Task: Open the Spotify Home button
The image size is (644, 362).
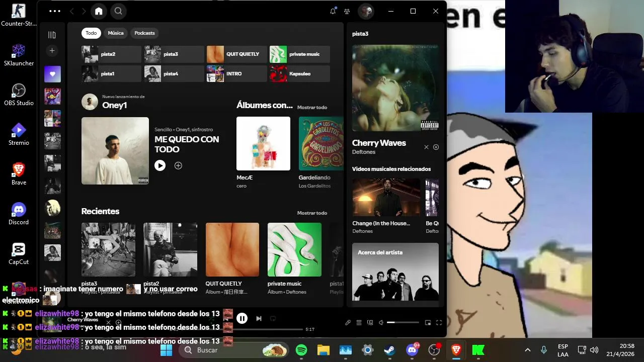Action: pyautogui.click(x=99, y=11)
